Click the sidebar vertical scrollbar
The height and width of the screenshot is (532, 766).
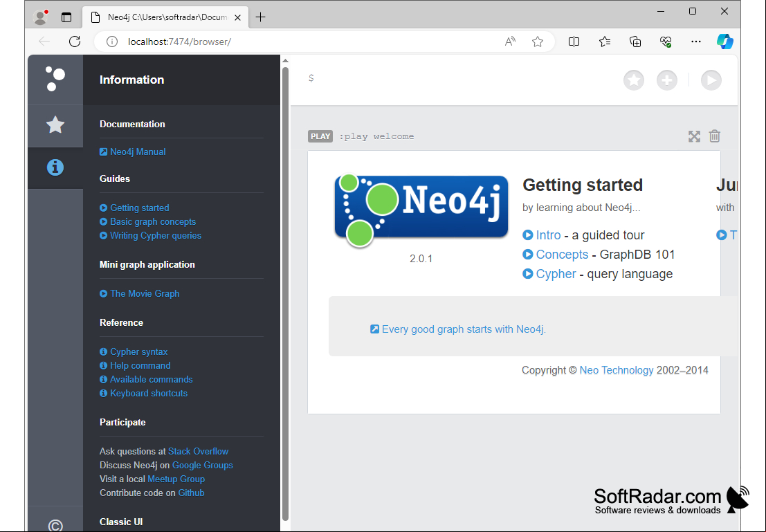pyautogui.click(x=285, y=293)
